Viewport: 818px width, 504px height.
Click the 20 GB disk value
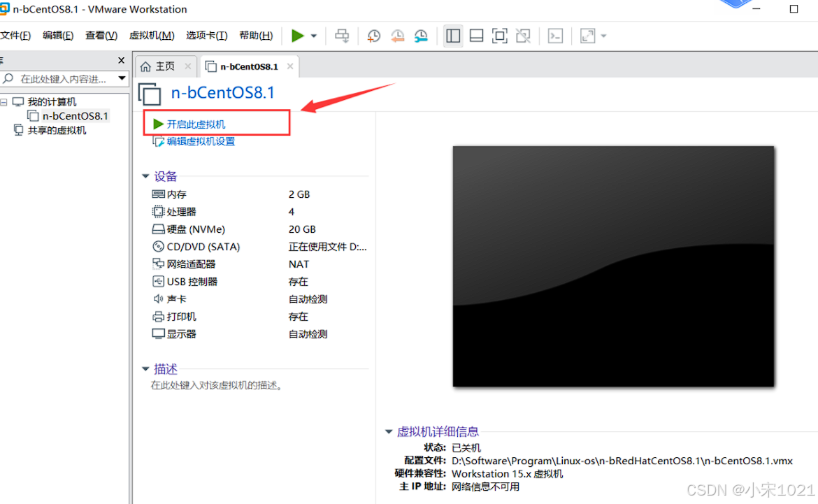coord(302,229)
